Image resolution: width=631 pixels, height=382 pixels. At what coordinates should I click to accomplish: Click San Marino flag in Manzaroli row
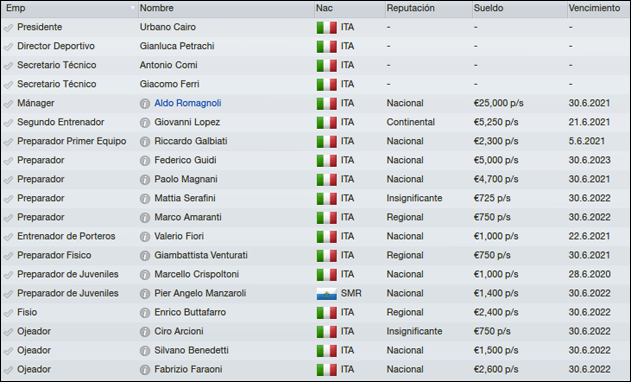pos(326,294)
